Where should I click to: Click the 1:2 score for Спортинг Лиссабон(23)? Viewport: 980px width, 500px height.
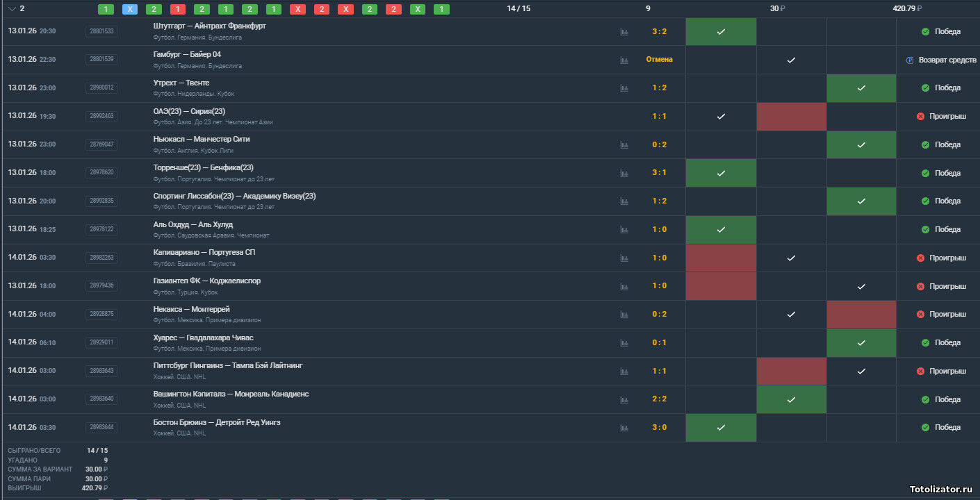point(659,201)
